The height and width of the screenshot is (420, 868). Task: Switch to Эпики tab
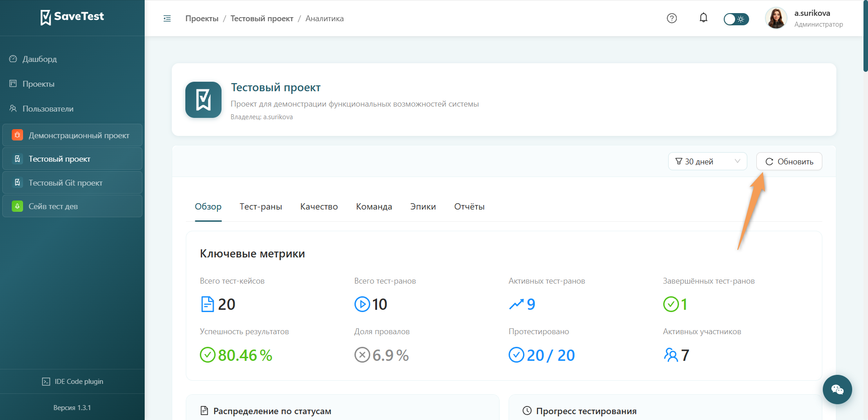tap(423, 206)
